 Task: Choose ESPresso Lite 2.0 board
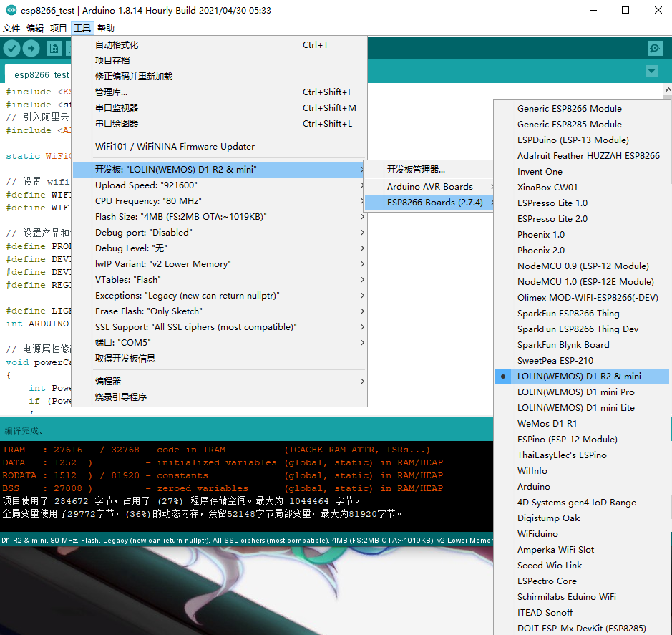(582, 218)
